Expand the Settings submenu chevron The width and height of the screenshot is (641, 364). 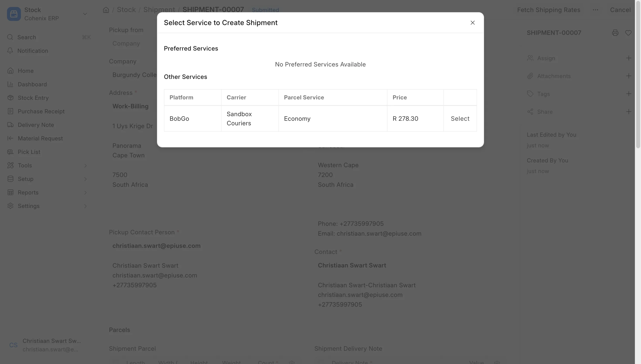pos(85,206)
